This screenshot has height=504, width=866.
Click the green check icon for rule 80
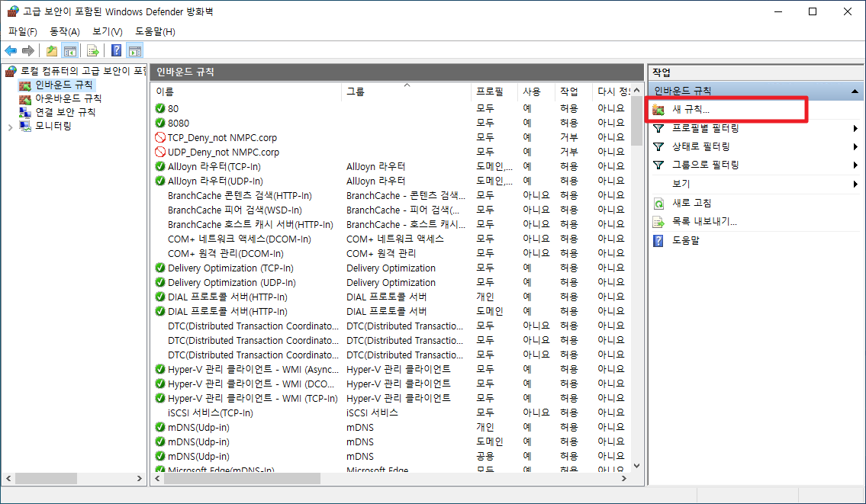tap(160, 108)
